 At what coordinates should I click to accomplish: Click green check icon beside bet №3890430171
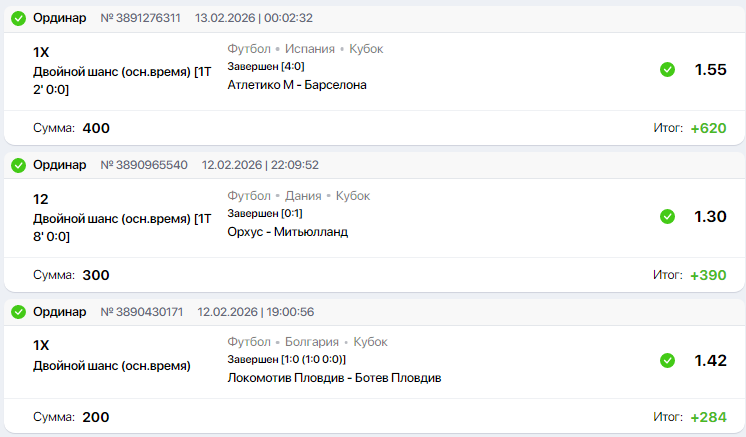coord(18,312)
